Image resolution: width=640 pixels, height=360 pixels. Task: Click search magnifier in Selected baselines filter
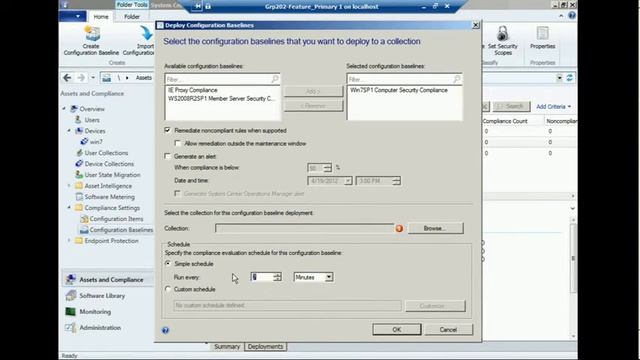[x=457, y=79]
